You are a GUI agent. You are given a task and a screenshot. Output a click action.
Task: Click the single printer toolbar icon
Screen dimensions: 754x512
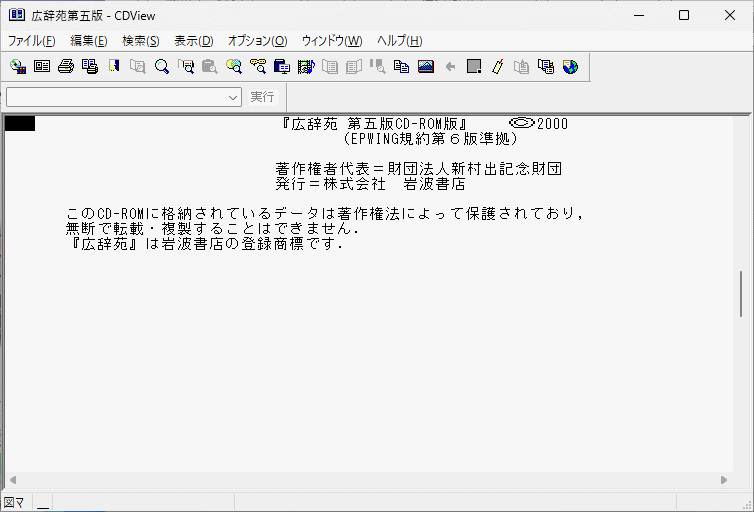pyautogui.click(x=66, y=66)
